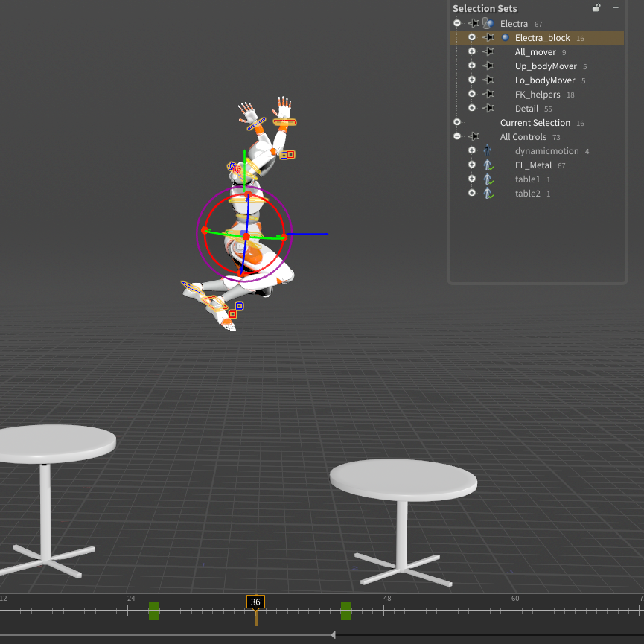Click the checked figure icon beside table2
Screen dimensions: 644x644
point(488,193)
